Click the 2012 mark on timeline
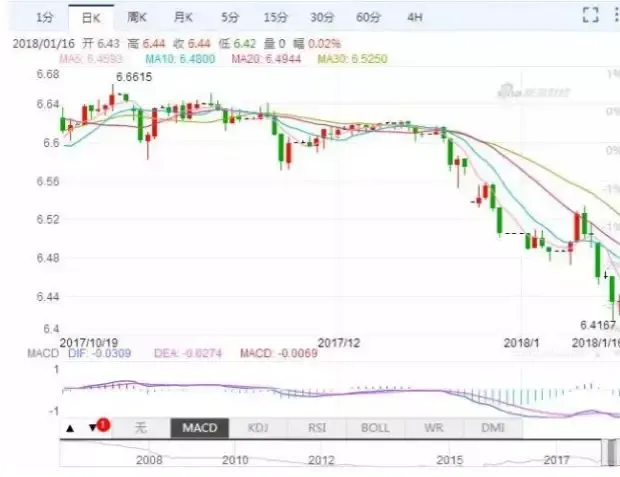620x477 pixels. click(x=321, y=460)
